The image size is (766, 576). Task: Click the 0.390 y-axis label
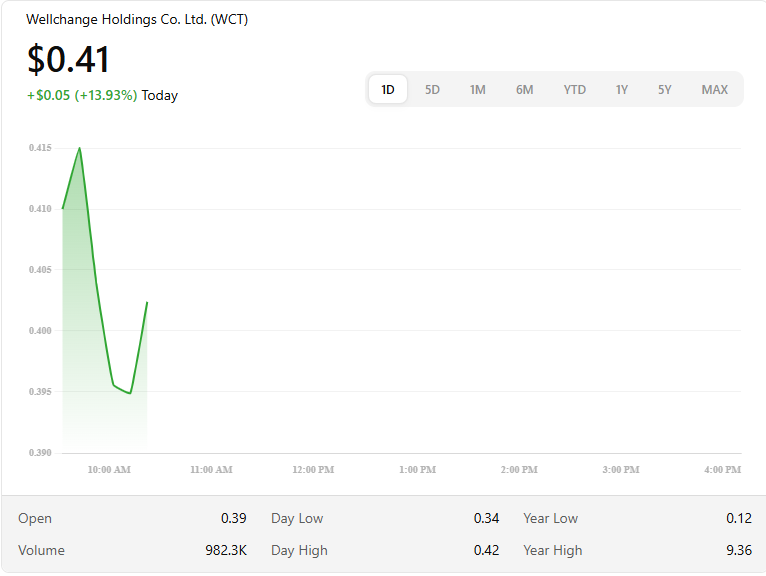tap(40, 452)
